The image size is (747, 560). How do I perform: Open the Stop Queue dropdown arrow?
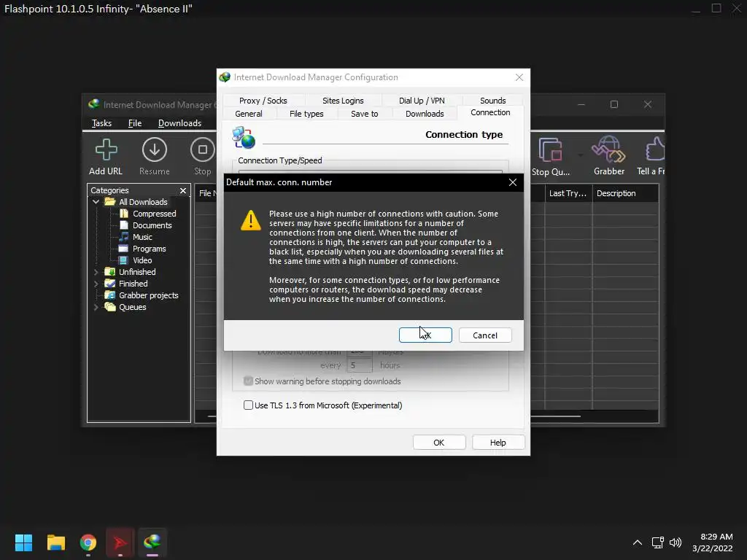580,155
